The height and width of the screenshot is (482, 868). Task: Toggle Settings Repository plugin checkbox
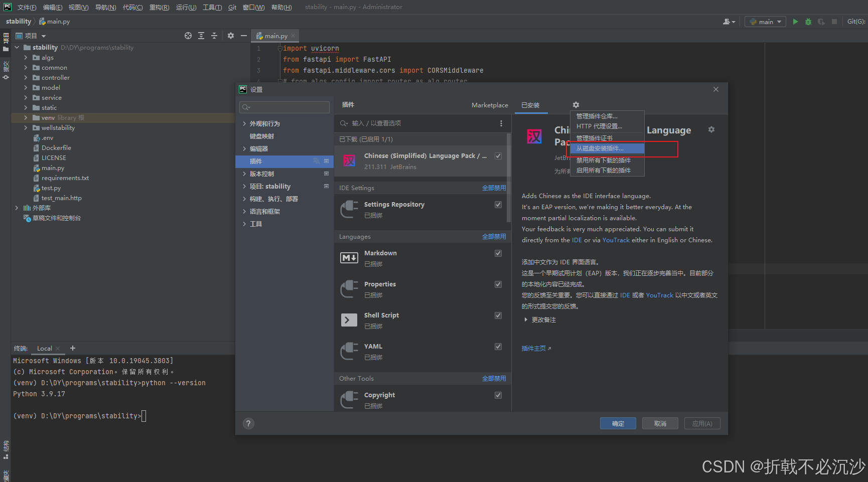tap(498, 205)
